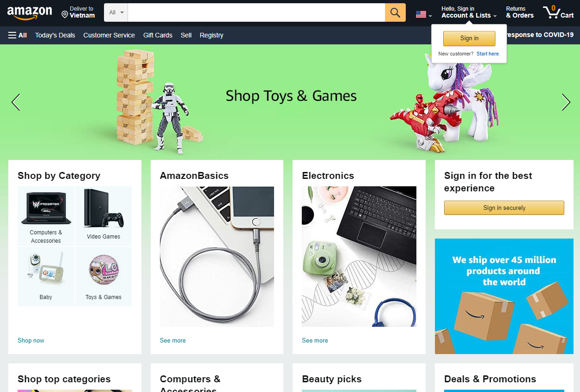
Task: Open Gift Cards in navigation bar
Action: (x=158, y=35)
